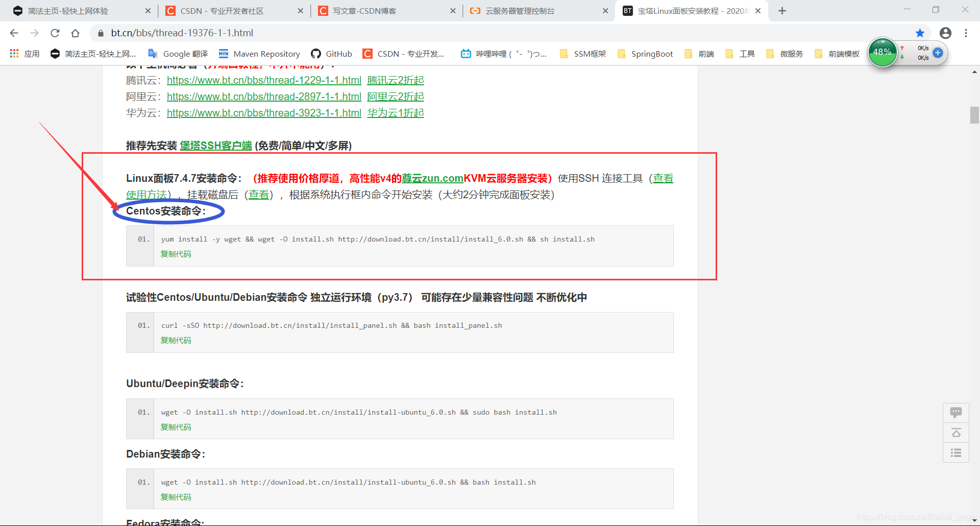Click the scrollbar up arrow
This screenshot has width=980, height=526.
(974, 72)
